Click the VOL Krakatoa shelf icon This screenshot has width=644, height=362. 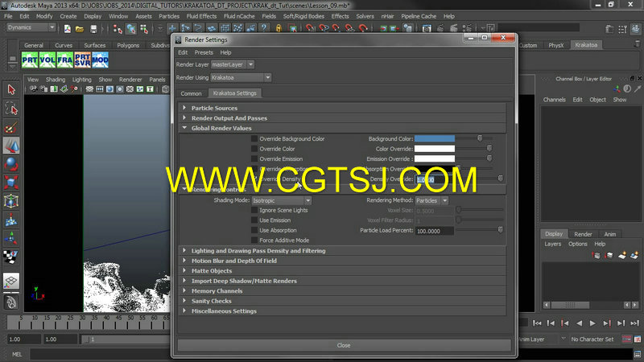point(47,60)
